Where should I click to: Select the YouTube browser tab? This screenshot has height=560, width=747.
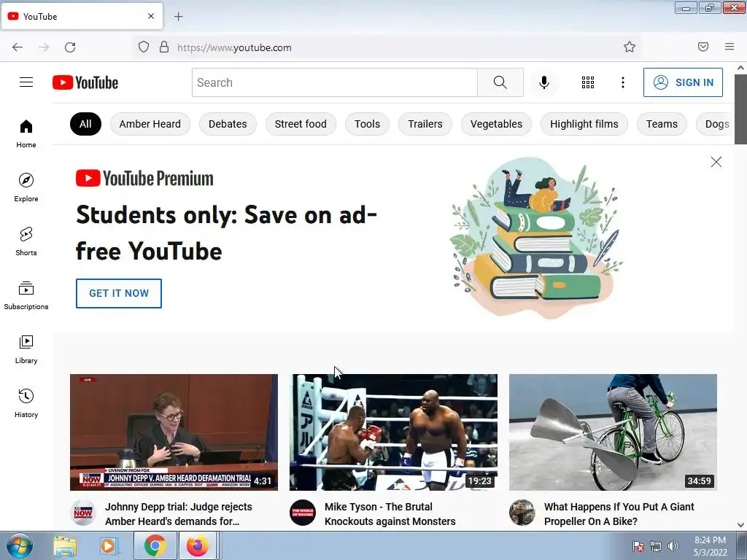pyautogui.click(x=82, y=16)
